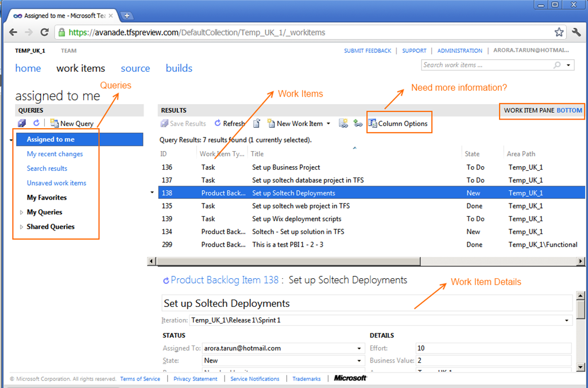Click the browser back arrow
The height and width of the screenshot is (388, 588).
(x=13, y=32)
